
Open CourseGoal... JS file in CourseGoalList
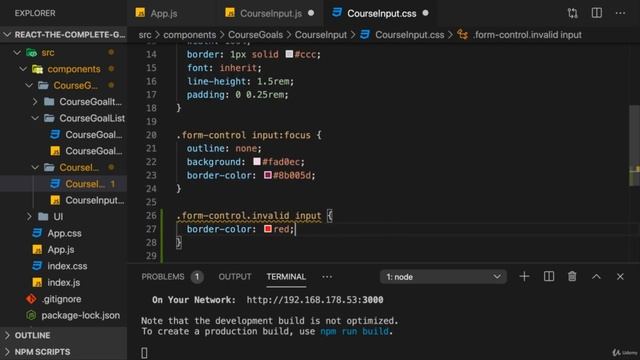tap(87, 151)
